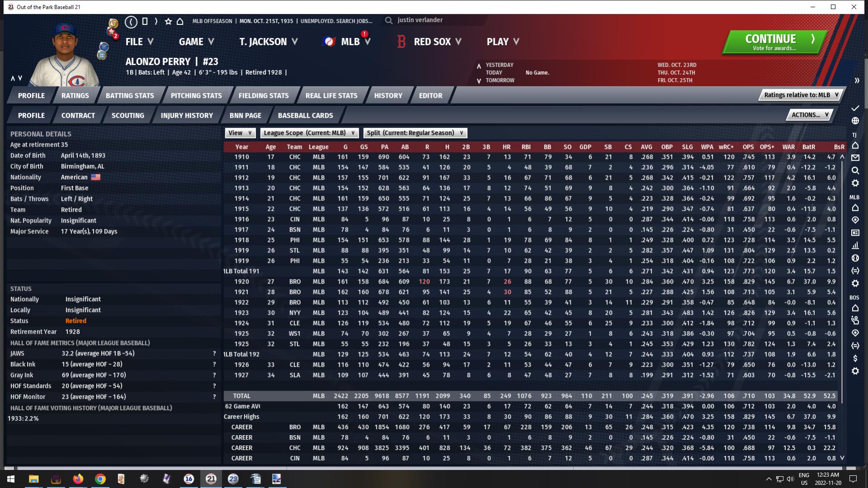
Task: Open the ACTIONS dropdown
Action: [x=810, y=115]
